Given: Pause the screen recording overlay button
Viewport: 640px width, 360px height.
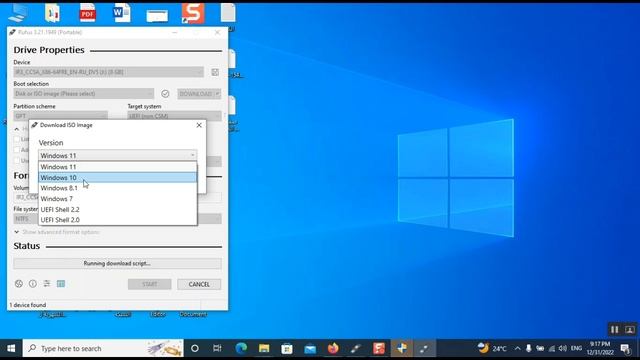Looking at the screenshot, I should pos(615,329).
